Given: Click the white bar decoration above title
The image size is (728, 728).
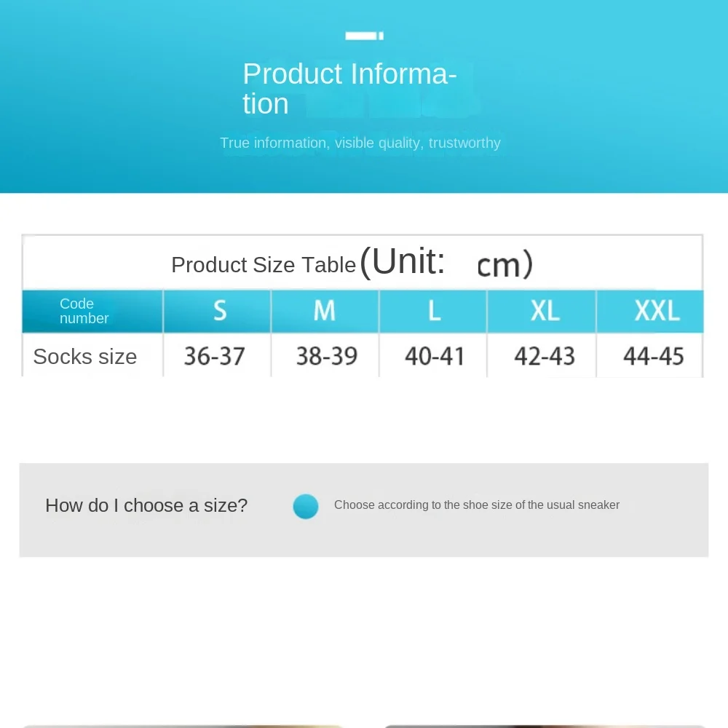Looking at the screenshot, I should tap(365, 36).
